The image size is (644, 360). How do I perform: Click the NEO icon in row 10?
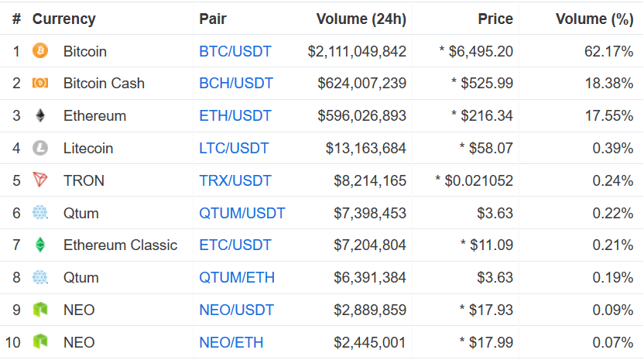pos(40,342)
